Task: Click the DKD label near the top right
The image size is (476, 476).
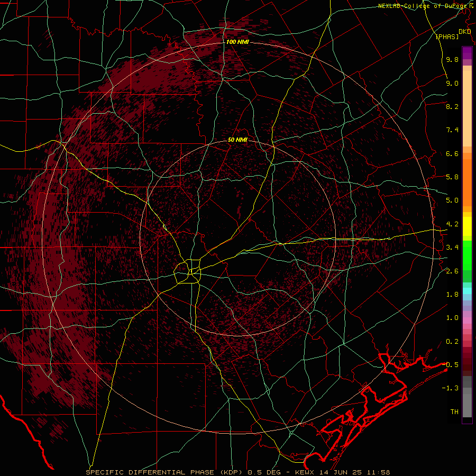Action: coord(465,32)
